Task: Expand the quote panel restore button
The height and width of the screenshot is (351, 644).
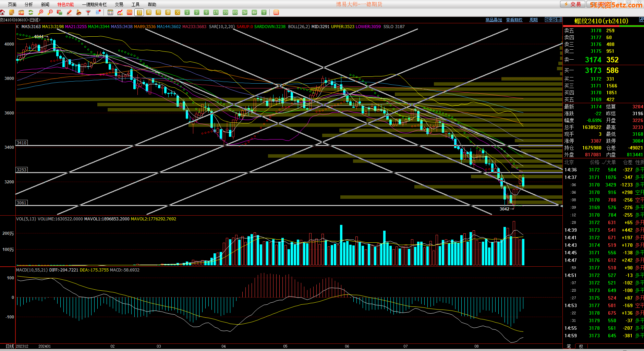Action: point(641,20)
